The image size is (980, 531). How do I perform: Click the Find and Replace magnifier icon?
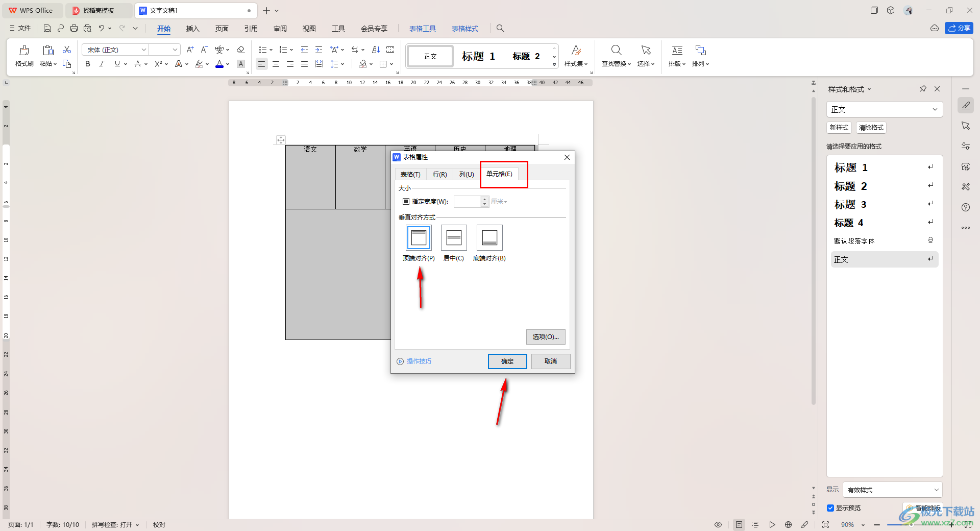coord(616,50)
